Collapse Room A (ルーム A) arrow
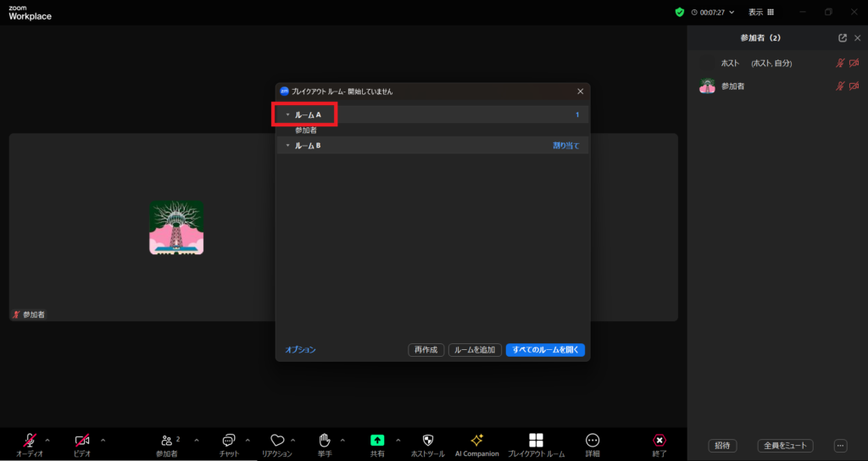This screenshot has width=868, height=461. click(287, 114)
